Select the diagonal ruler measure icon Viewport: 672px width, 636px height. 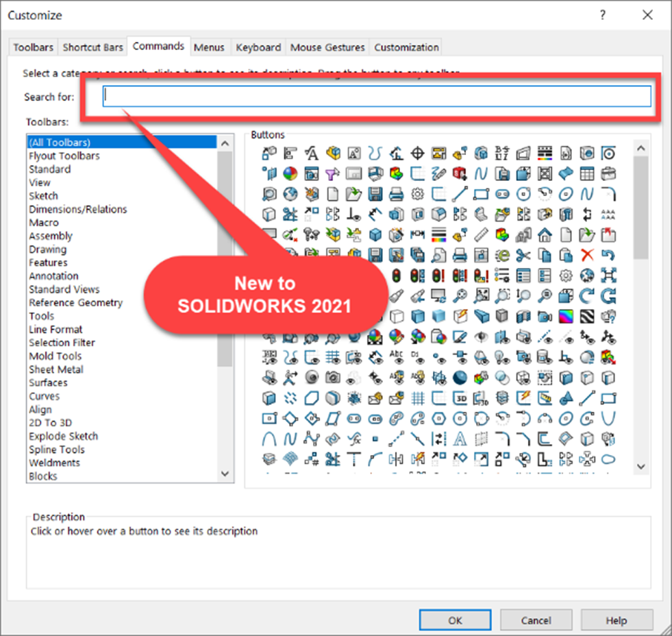pos(481,235)
